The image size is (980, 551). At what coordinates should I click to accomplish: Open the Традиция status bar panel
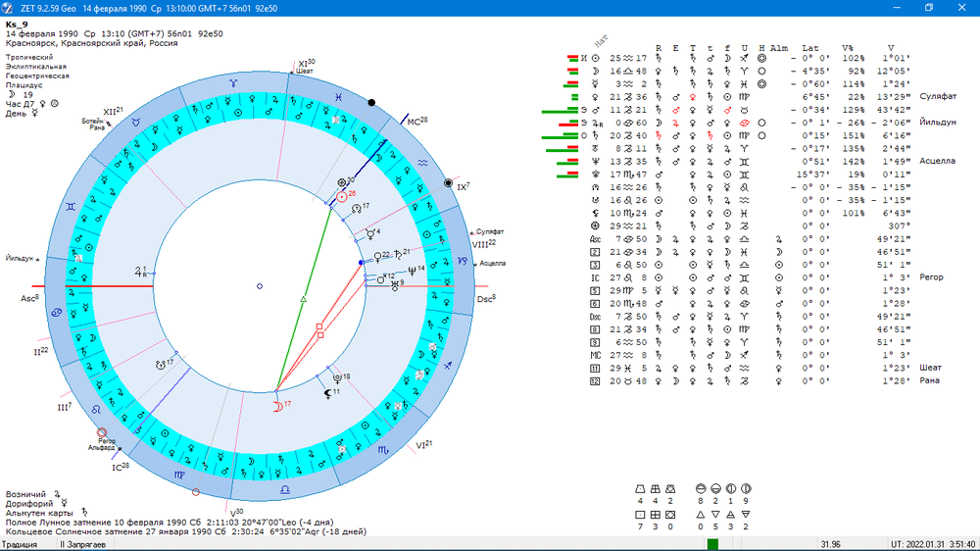20,545
